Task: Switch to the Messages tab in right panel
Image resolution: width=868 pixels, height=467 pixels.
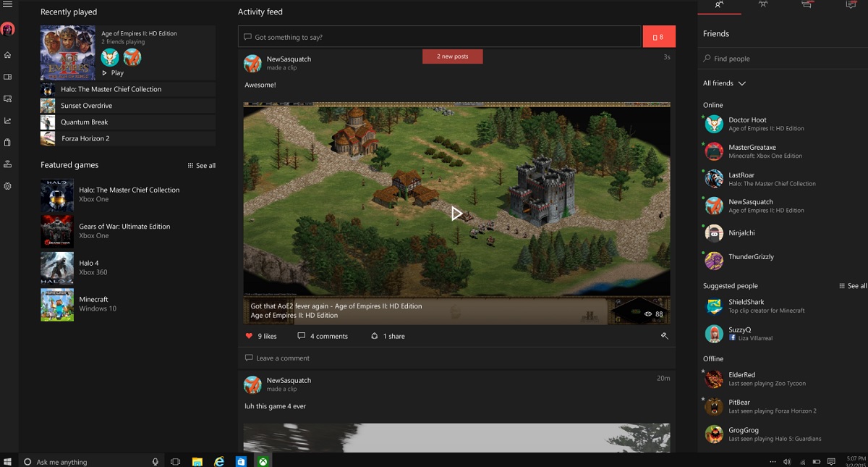Action: click(x=807, y=6)
